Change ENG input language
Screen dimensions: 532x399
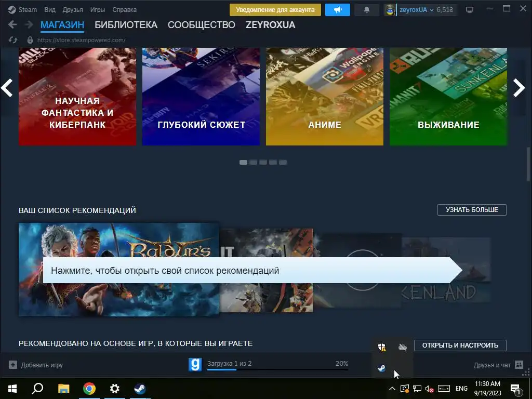pos(461,389)
